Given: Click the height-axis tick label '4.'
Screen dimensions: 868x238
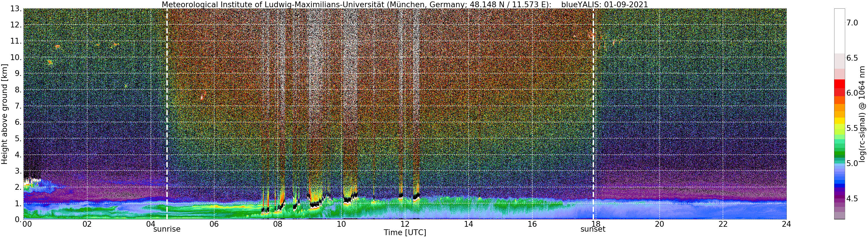Looking at the screenshot, I should coord(18,155).
